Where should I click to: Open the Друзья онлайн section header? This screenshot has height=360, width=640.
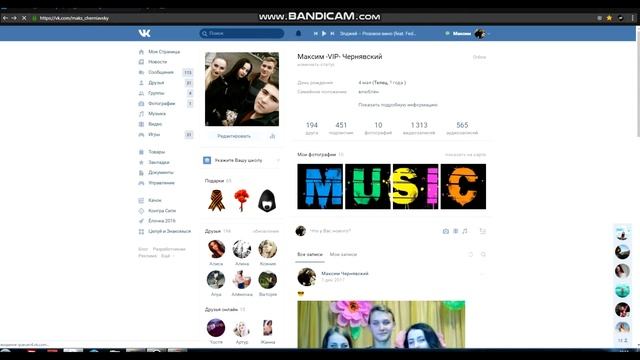pos(221,309)
